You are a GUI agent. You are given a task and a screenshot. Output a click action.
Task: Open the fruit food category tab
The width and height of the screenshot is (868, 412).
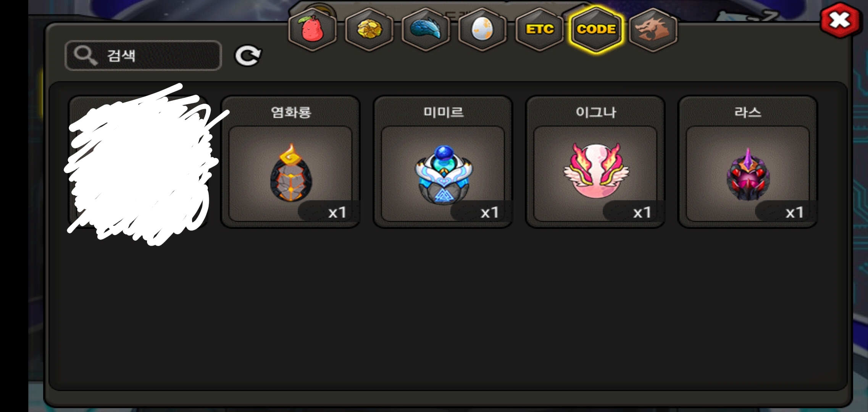pos(312,29)
